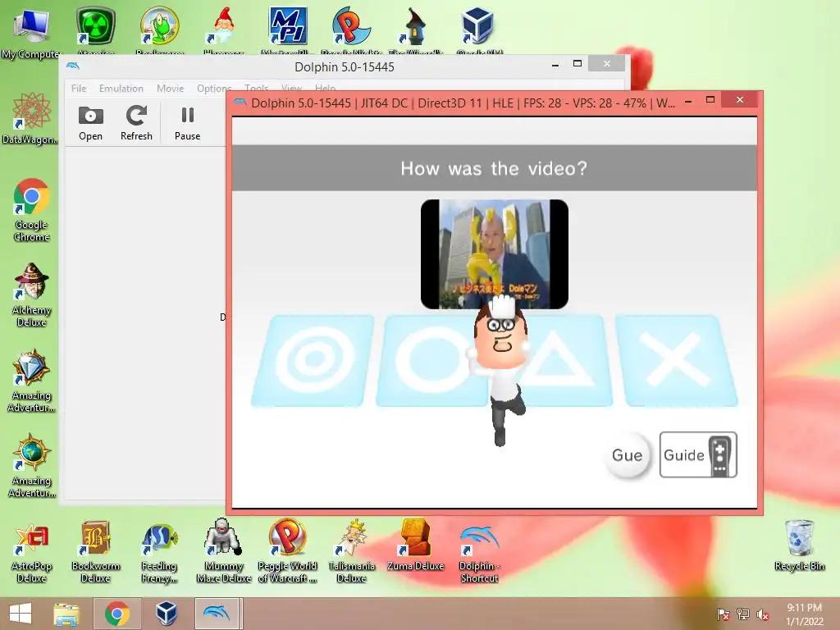
Task: Open the File menu in Dolphin
Action: tap(79, 89)
